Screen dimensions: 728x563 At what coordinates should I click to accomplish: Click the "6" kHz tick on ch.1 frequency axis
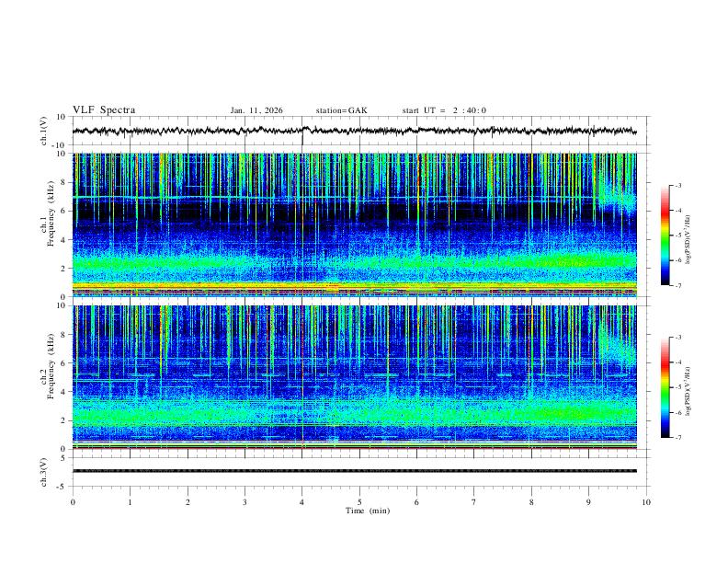click(x=64, y=211)
